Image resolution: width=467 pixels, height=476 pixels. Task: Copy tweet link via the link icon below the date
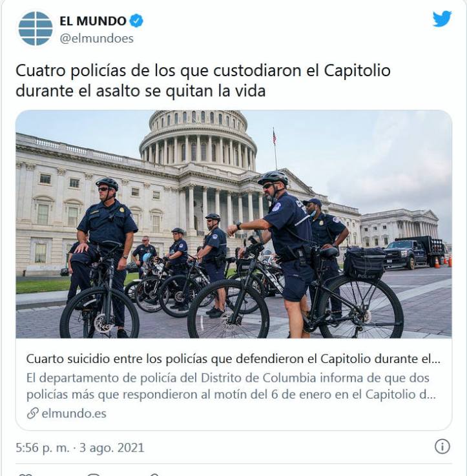(x=154, y=474)
